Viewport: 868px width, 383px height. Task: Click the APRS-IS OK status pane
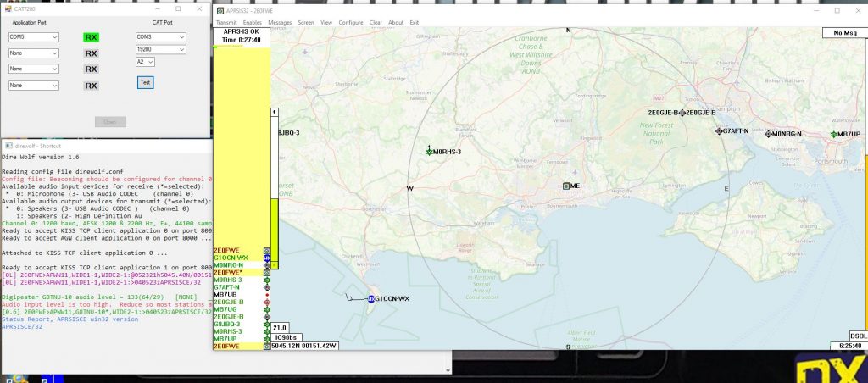click(x=242, y=36)
